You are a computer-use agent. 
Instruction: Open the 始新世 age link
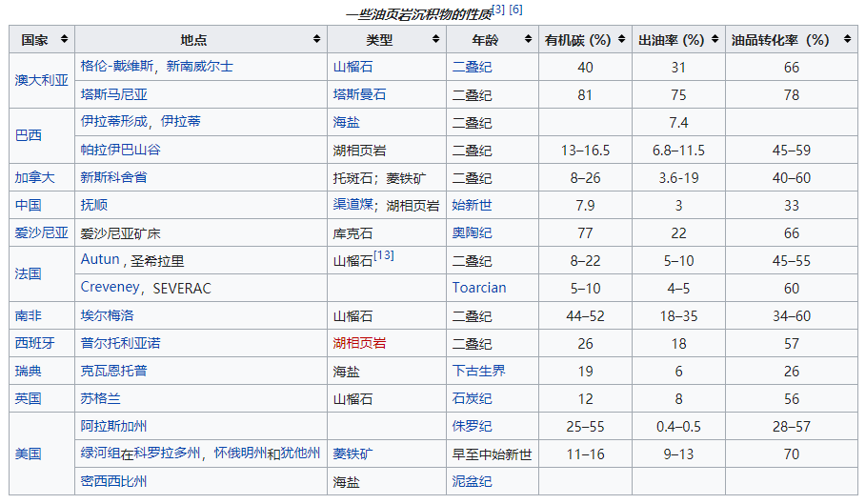click(x=473, y=205)
